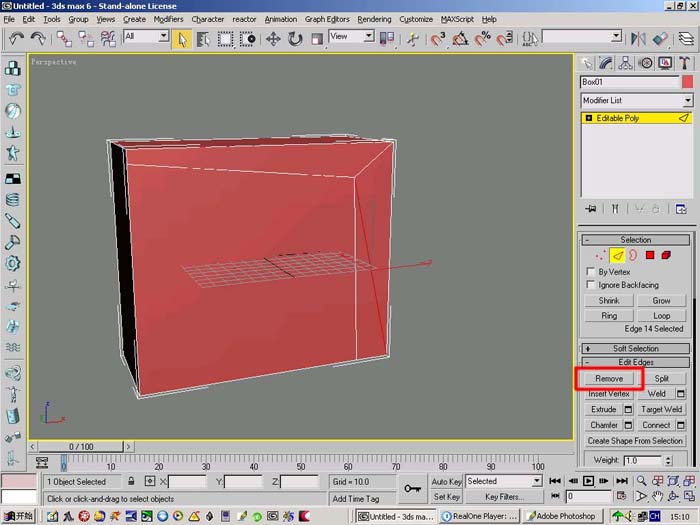Open the Graph Editors menu
The height and width of the screenshot is (525, 700).
click(x=327, y=19)
